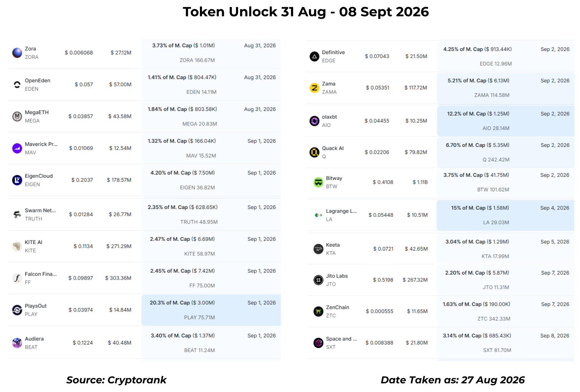This screenshot has height=392, width=580.
Task: Select the Quack AI token icon
Action: pos(314,152)
